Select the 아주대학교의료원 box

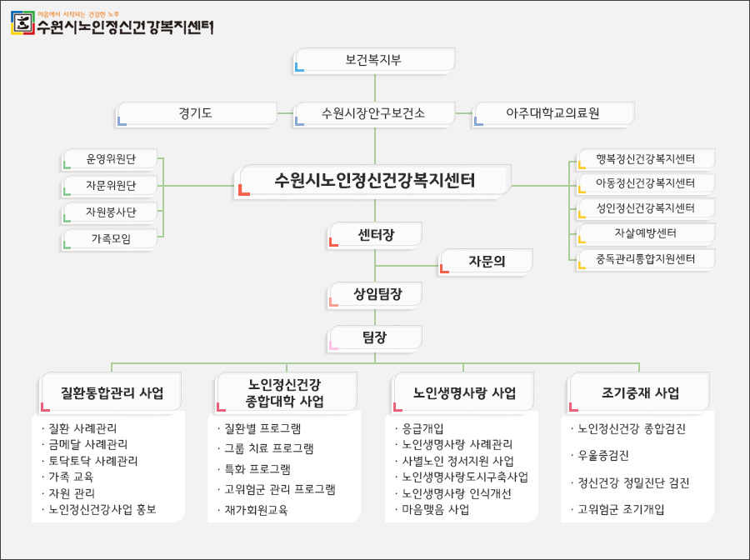(552, 113)
